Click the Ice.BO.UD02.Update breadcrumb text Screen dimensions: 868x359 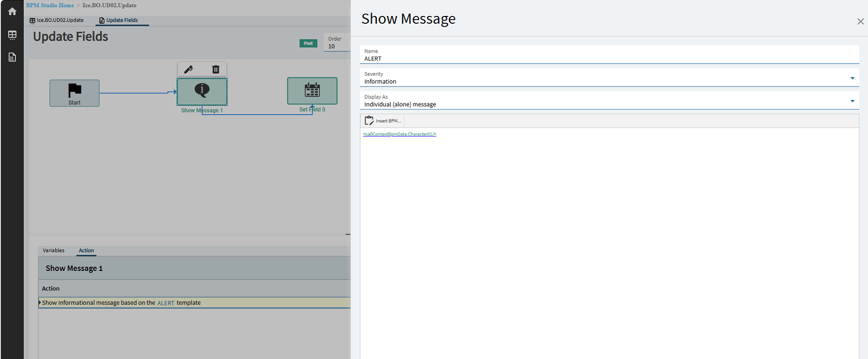pyautogui.click(x=109, y=5)
